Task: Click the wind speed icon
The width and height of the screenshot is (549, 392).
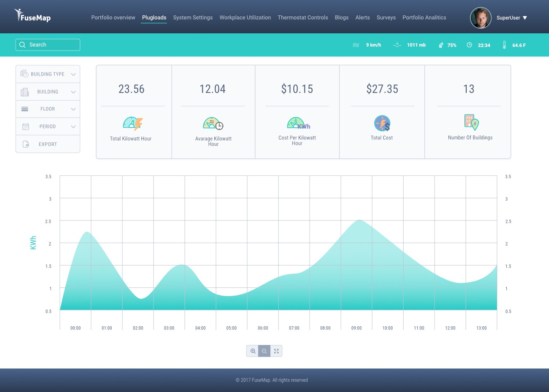Action: [x=356, y=45]
